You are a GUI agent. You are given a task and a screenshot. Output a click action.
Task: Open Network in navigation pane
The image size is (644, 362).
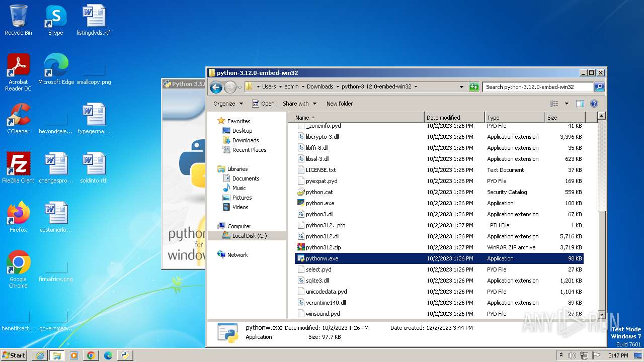237,255
